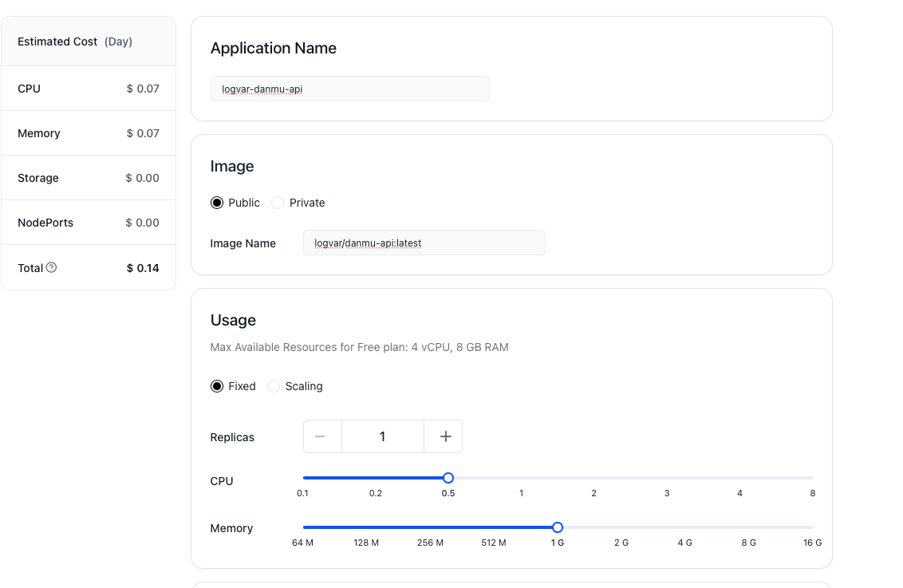
Task: Click the Application Name input field
Action: [349, 89]
